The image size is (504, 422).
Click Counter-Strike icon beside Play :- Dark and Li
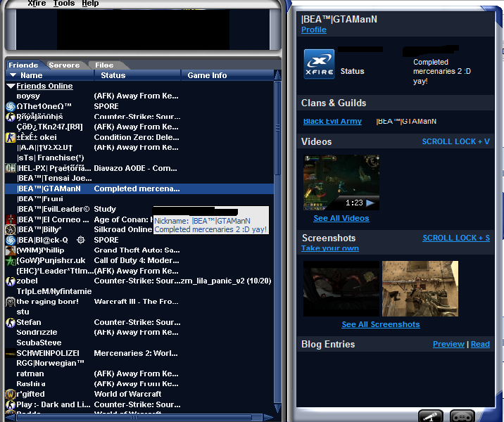point(11,404)
